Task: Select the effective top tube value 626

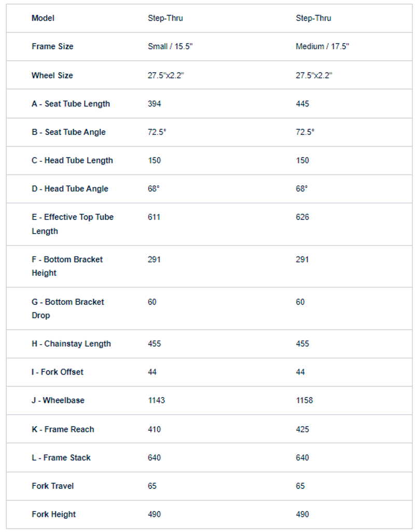Action: click(302, 217)
